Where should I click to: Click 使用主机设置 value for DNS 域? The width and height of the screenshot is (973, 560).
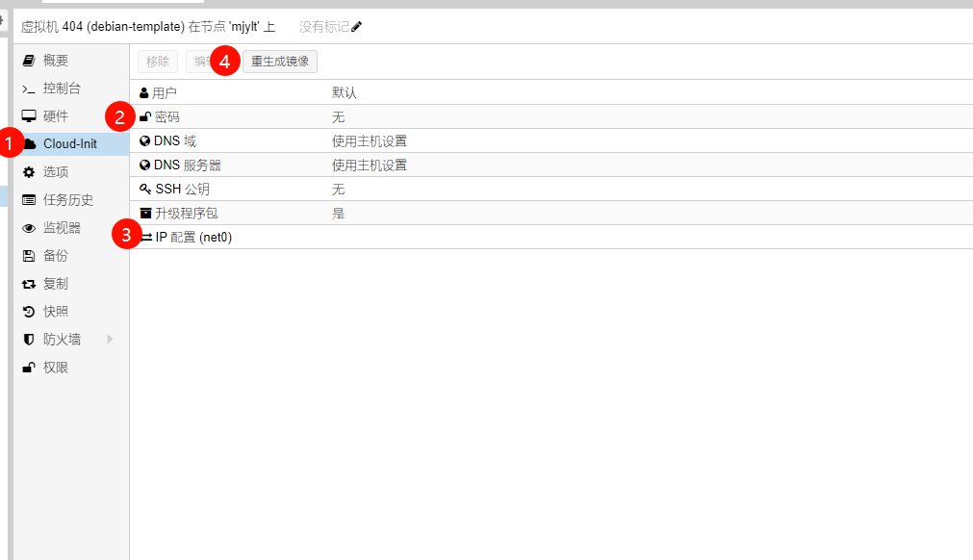tap(370, 140)
